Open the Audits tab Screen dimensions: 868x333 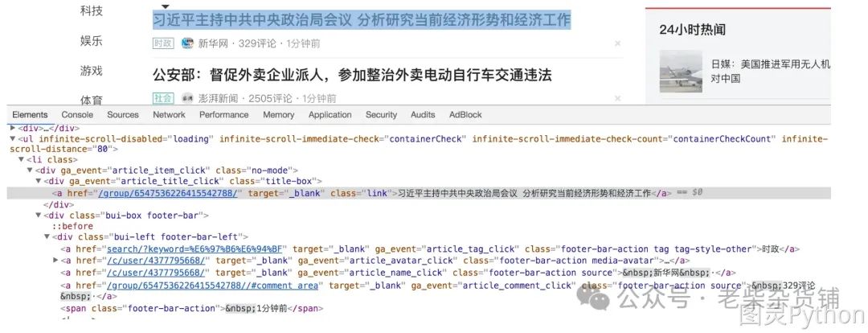pos(423,115)
